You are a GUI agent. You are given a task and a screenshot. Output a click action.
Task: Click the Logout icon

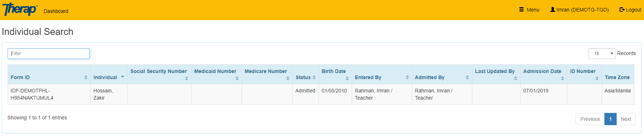tap(622, 10)
